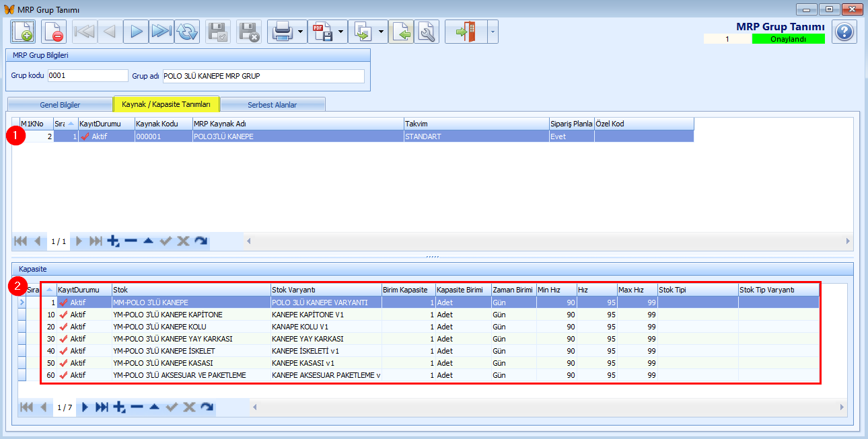
Task: Open the printer dropdown arrow
Action: tap(300, 32)
